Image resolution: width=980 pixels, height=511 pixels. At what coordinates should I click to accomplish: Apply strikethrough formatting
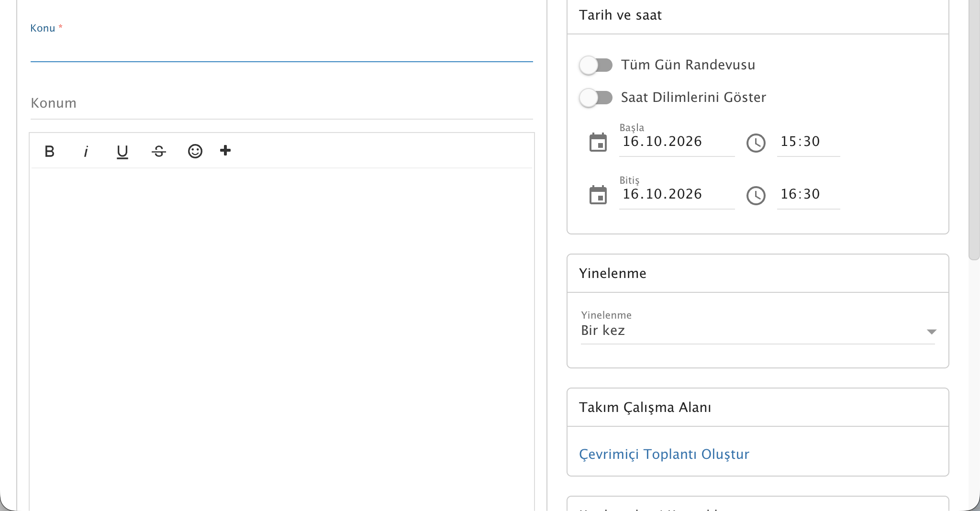click(x=159, y=151)
